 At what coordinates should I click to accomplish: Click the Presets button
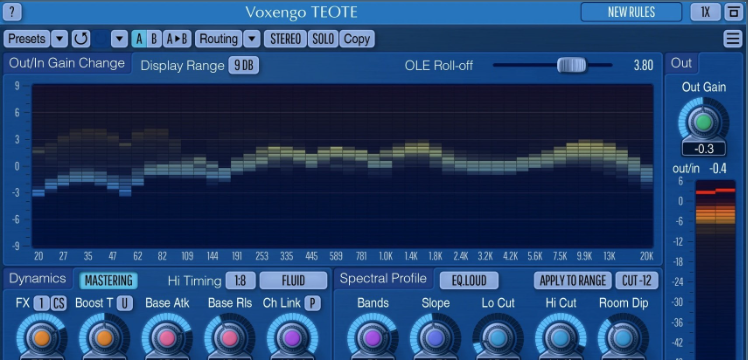coord(27,39)
